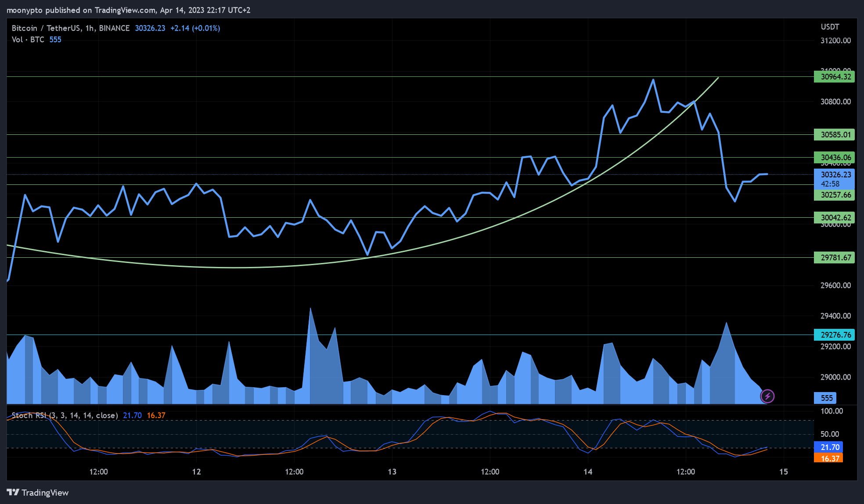
Task: Select the 30964.32 price level label
Action: (x=834, y=77)
